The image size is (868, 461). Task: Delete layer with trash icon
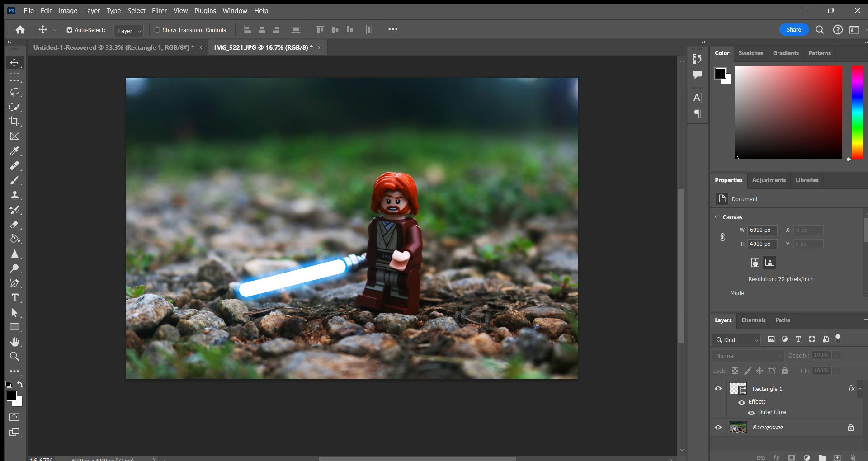[x=852, y=457]
